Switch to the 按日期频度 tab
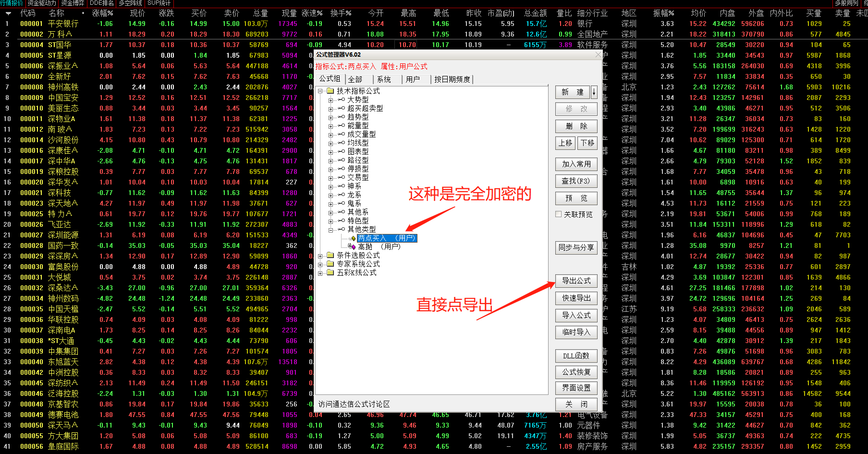The width and height of the screenshot is (868, 454). point(452,79)
